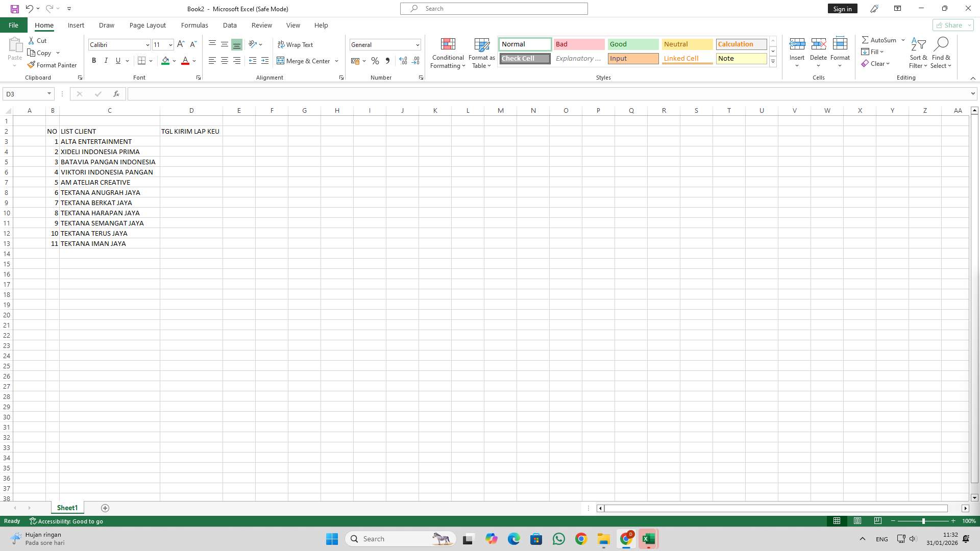The width and height of the screenshot is (980, 551).
Task: Open the Review tab
Action: tap(261, 25)
